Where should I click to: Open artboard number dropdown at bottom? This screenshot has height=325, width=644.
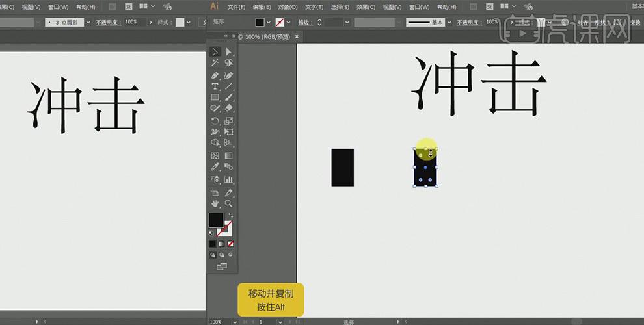coord(280,322)
